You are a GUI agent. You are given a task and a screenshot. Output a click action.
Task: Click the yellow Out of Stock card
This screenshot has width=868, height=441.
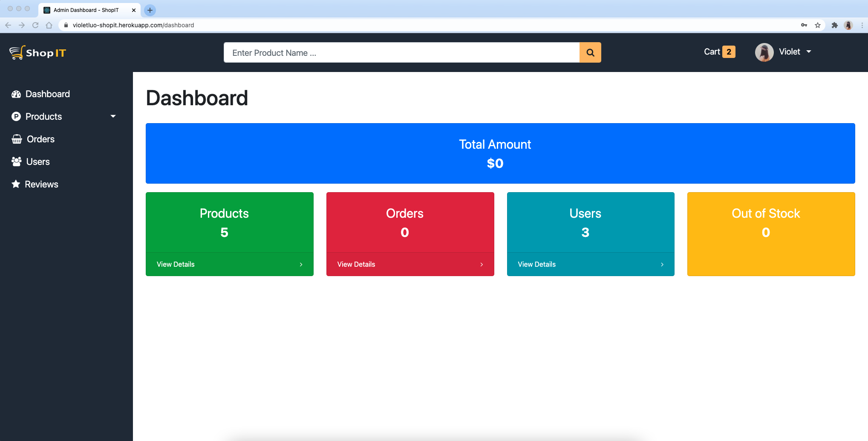coord(771,234)
